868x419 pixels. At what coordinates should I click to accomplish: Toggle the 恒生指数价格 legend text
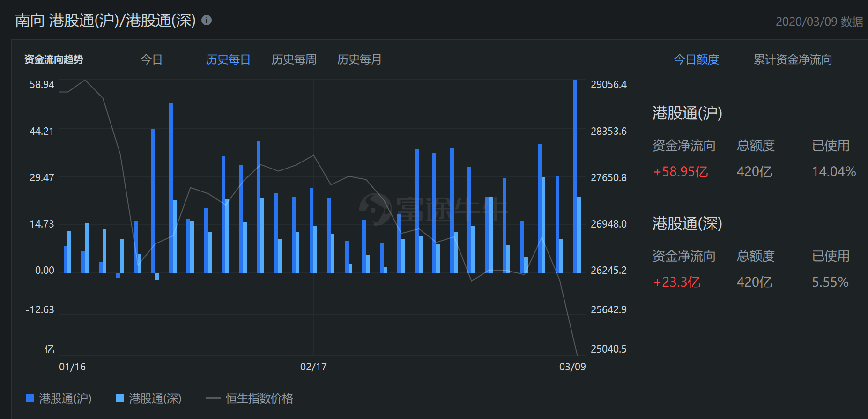(x=259, y=398)
